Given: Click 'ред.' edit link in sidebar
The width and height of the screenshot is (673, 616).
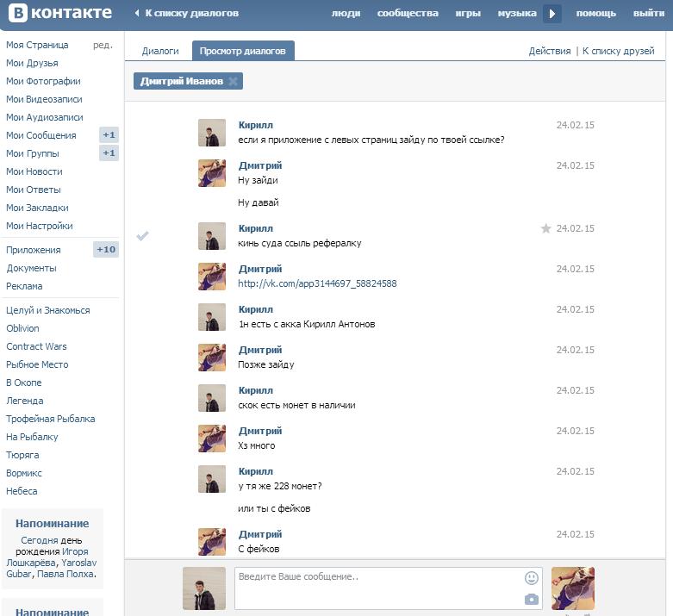Looking at the screenshot, I should pyautogui.click(x=103, y=45).
